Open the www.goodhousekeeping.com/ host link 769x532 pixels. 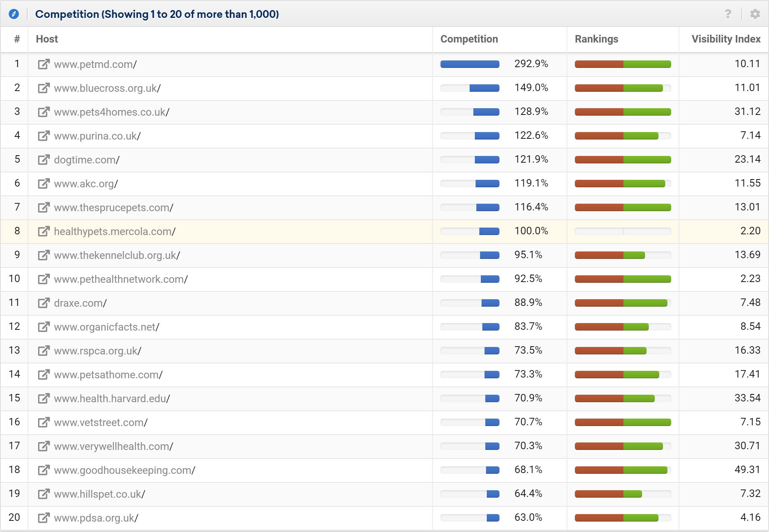125,470
